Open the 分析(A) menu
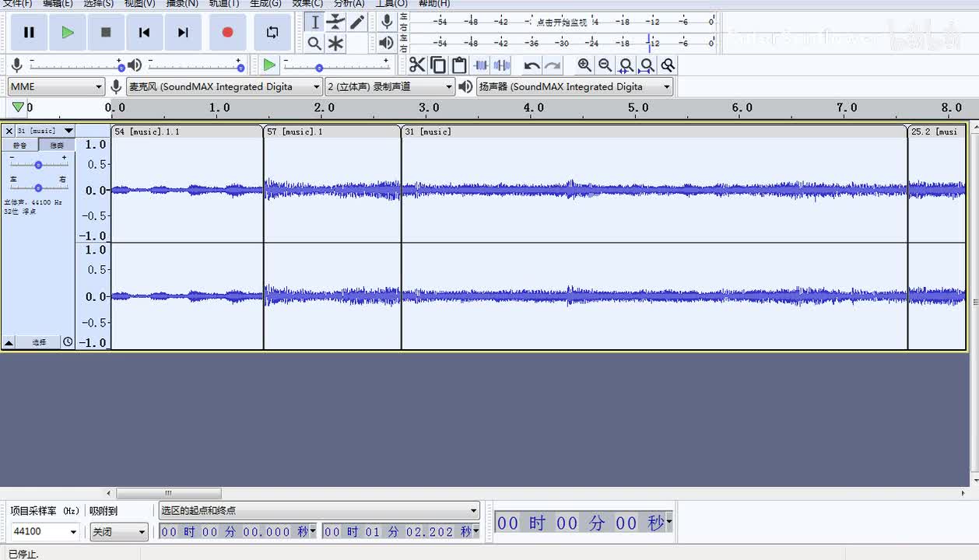Screen dimensions: 979x560 coord(349,3)
